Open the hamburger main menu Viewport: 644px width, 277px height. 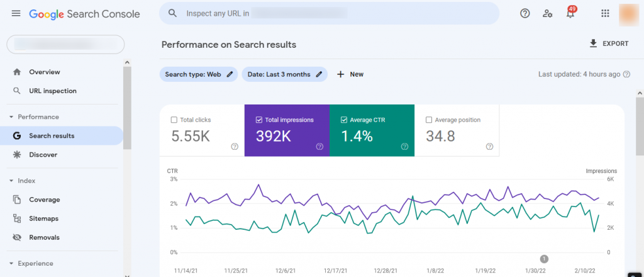[x=16, y=14]
